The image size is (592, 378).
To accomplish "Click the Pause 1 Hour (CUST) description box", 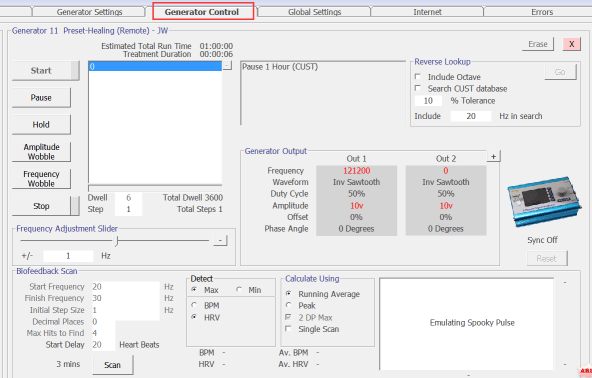I will tap(323, 93).
